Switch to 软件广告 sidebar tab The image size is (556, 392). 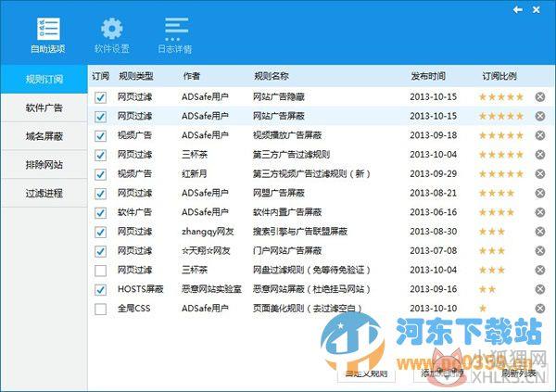pos(44,107)
